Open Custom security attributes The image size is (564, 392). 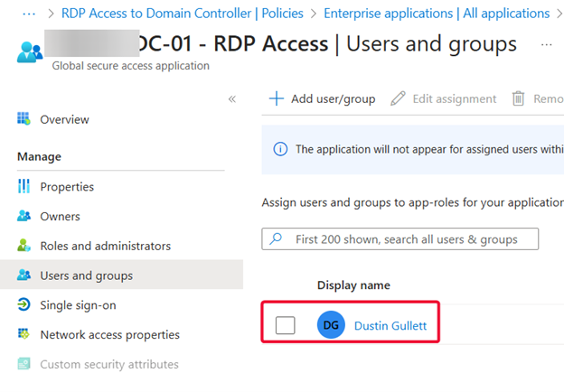point(109,364)
